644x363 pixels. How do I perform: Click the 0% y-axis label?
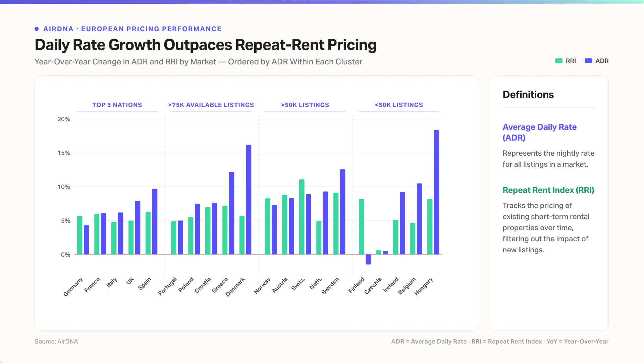66,255
